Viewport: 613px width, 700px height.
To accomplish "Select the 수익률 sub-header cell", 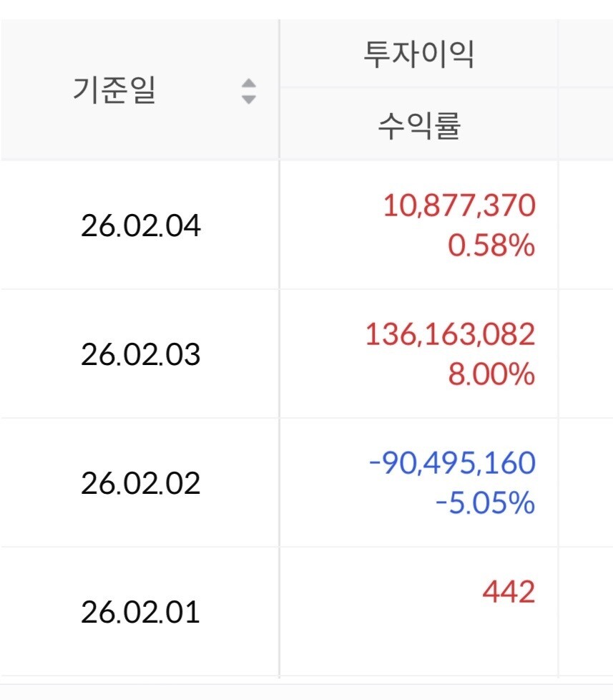I will (418, 125).
